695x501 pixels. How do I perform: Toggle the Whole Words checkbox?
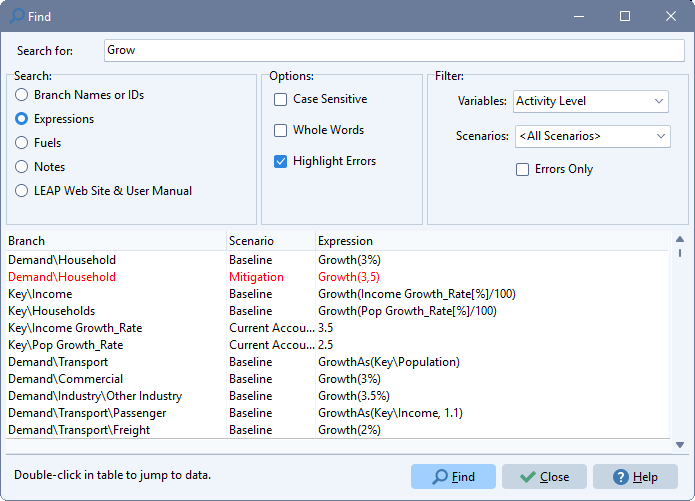(x=281, y=130)
